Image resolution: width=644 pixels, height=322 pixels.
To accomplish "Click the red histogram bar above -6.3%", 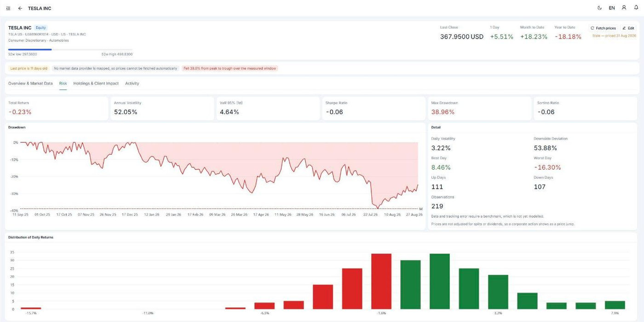I will tap(264, 305).
